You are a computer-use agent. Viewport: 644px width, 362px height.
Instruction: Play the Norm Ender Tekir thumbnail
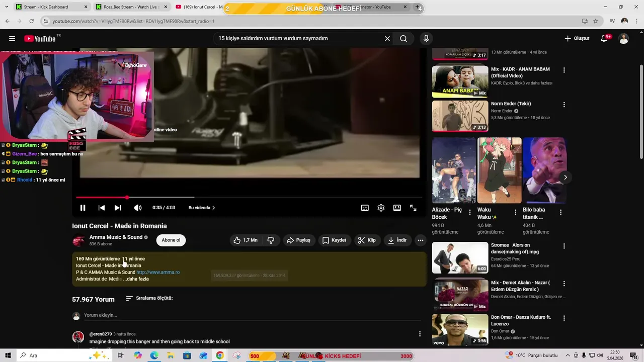[x=460, y=116]
